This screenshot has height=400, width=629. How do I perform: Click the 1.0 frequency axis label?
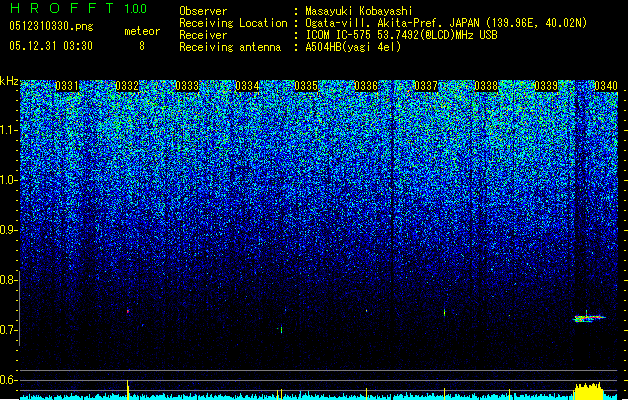tap(8, 180)
